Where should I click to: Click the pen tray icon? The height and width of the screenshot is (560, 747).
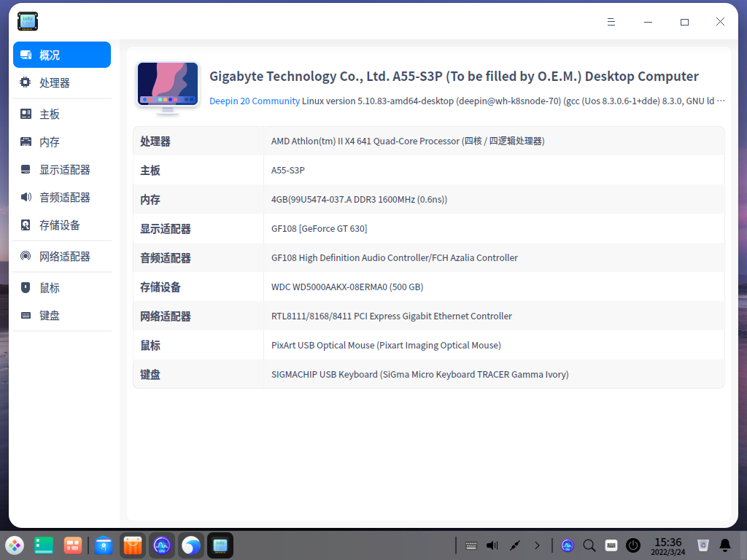click(514, 545)
